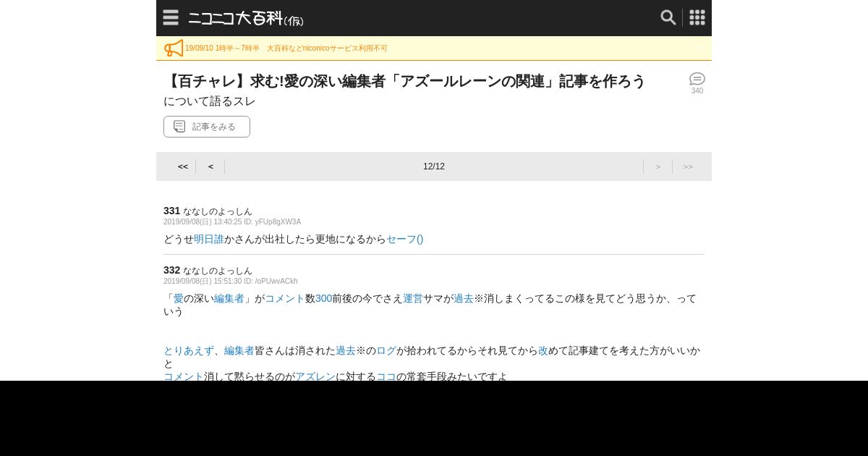Viewport: 868px width, 456px height.
Task: Click the ニコニコ大百科 logo
Action: click(x=246, y=19)
